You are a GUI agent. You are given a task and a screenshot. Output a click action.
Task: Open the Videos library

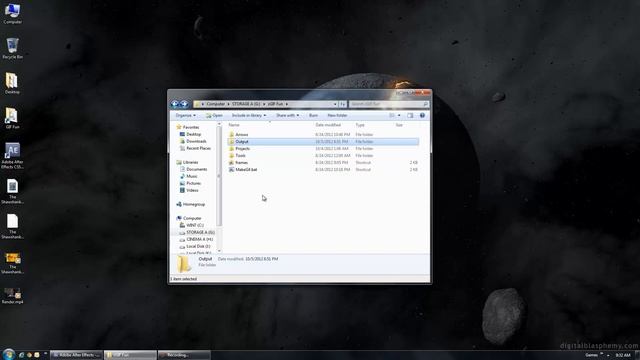[192, 190]
